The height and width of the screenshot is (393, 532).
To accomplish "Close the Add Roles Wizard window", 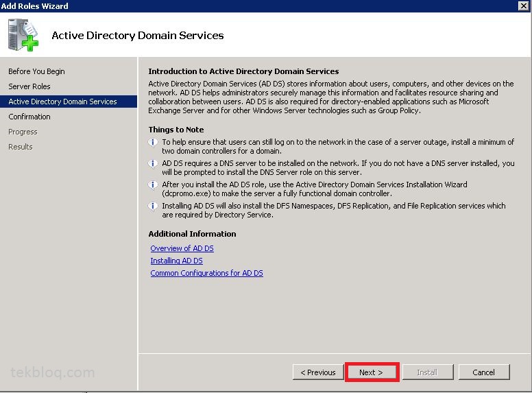I will coord(524,5).
